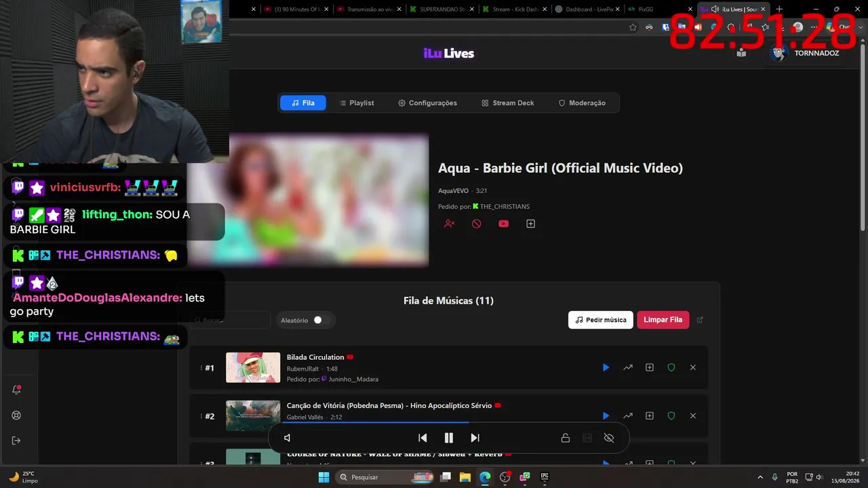This screenshot has height=488, width=868.
Task: Click the Limpar Fila button
Action: pyautogui.click(x=663, y=320)
